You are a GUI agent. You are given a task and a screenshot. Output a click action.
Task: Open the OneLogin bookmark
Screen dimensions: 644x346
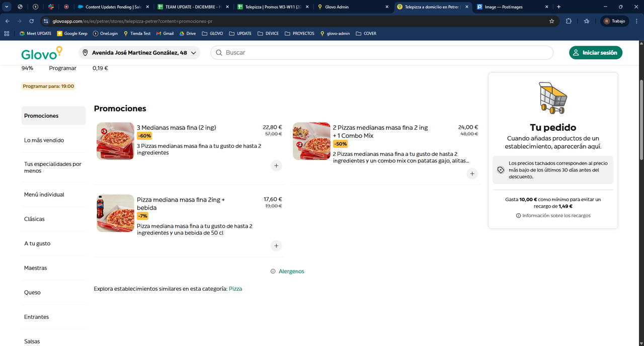[x=105, y=34]
